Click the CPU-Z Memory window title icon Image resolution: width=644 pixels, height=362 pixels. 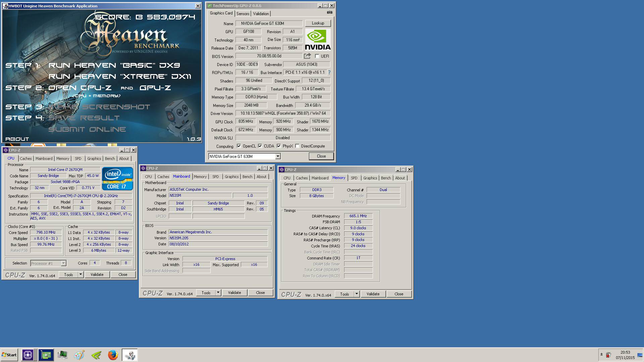tap(282, 170)
